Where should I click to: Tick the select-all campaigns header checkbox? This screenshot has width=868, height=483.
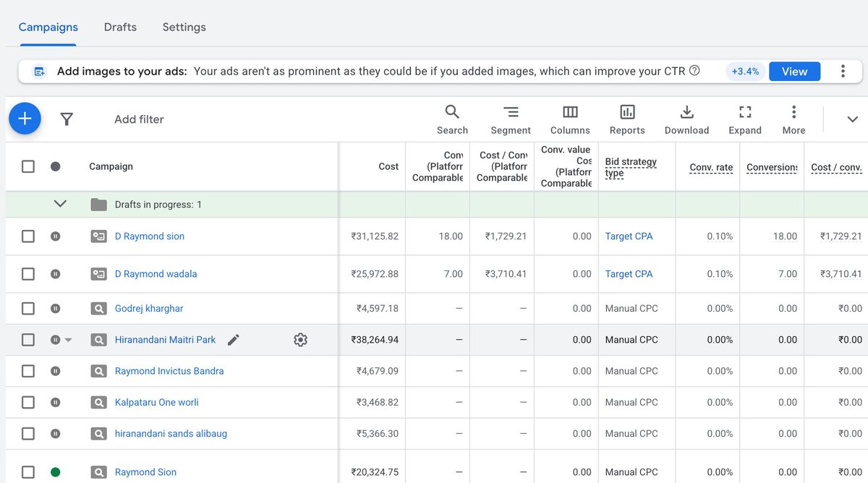[x=27, y=166]
